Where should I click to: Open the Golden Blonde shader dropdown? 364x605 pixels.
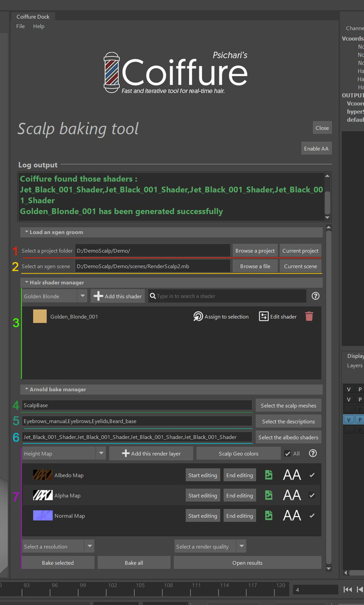pyautogui.click(x=55, y=296)
